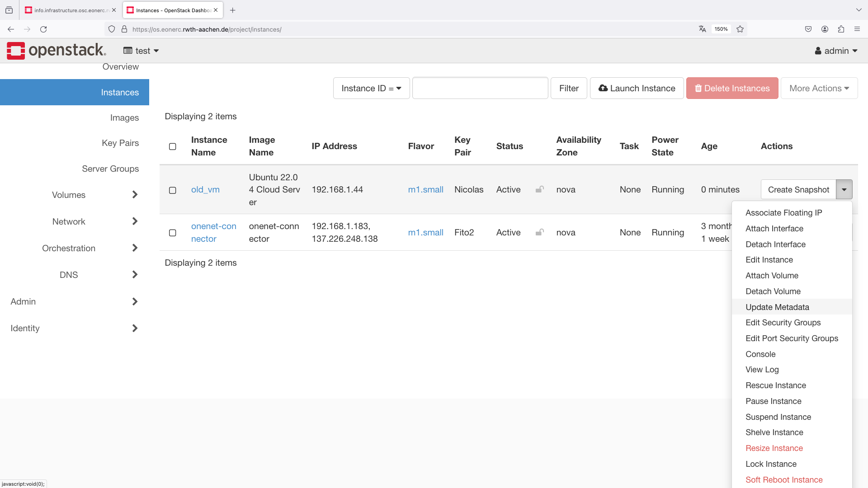Toggle the select-all instances checkbox
Viewport: 868px width, 488px height.
click(x=173, y=146)
